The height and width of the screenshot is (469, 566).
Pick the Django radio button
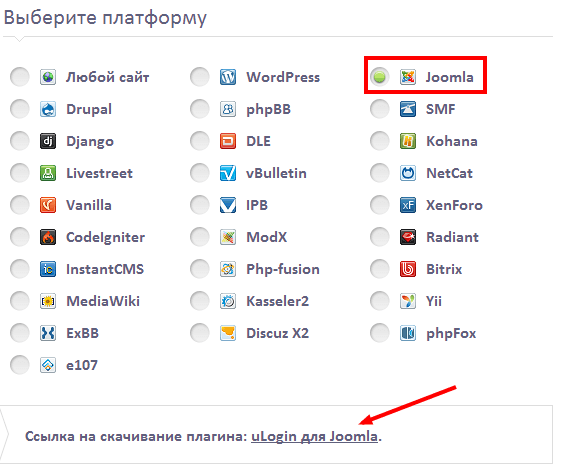click(19, 141)
